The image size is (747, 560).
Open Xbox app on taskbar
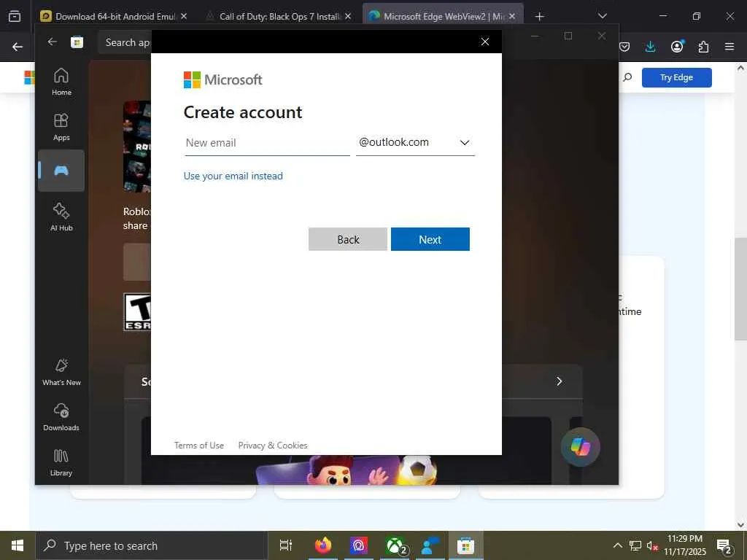point(395,545)
